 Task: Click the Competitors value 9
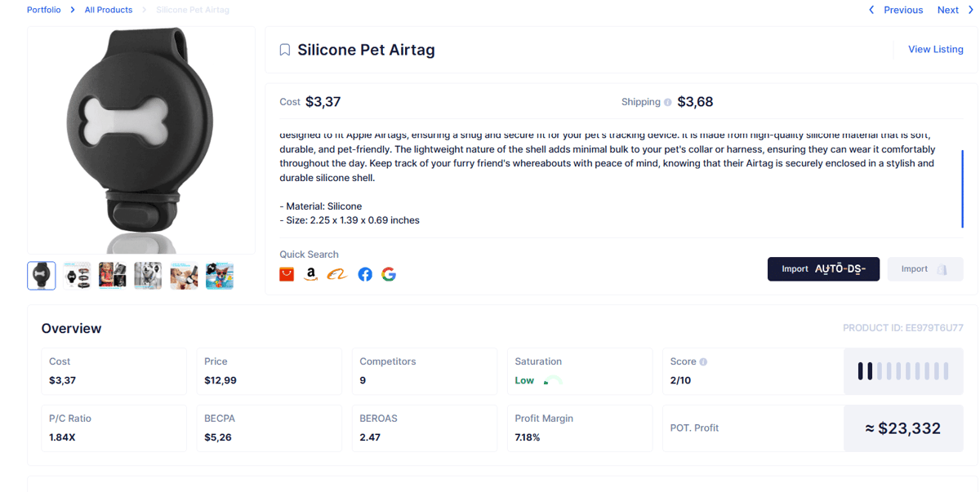click(x=363, y=380)
